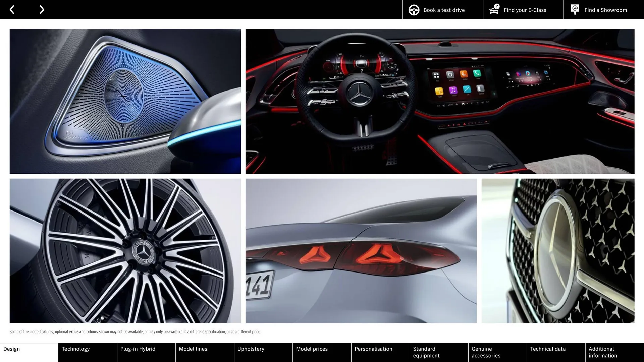This screenshot has height=362, width=644.
Task: Click the left navigation arrow icon
Action: pos(12,9)
